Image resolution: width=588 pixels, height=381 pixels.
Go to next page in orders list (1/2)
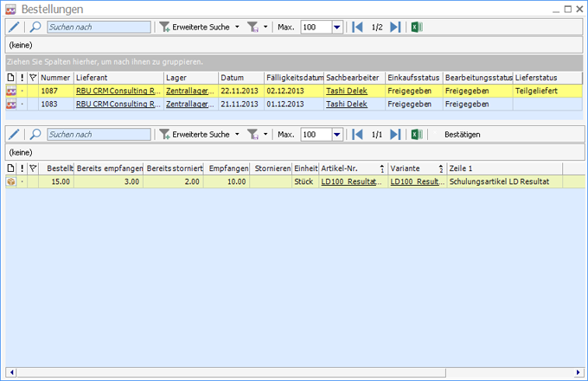click(395, 27)
